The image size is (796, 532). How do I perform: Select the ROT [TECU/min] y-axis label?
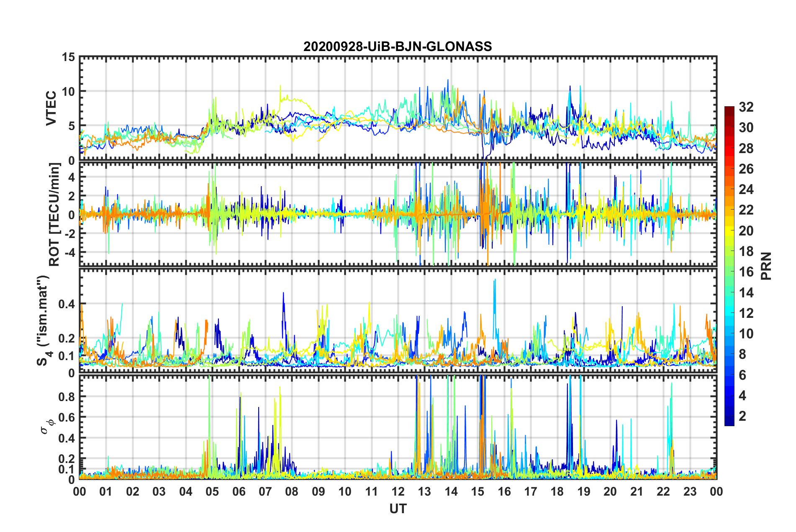coord(54,215)
